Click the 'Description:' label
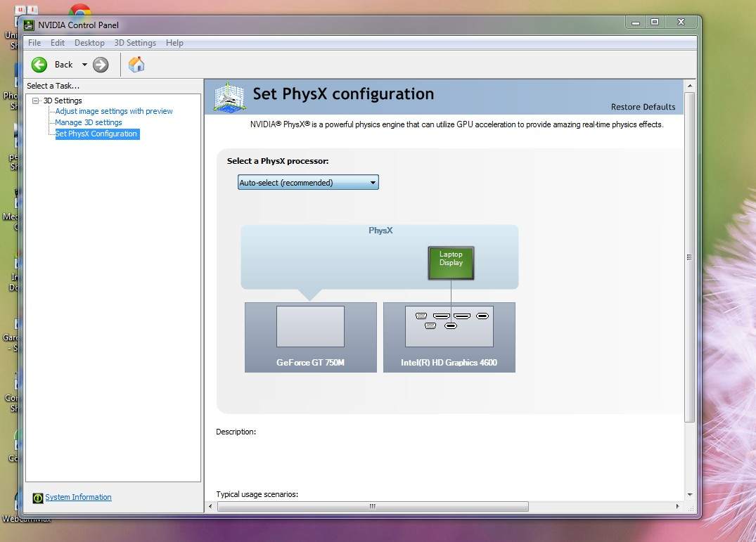Screen dimensions: 756x542 click(x=236, y=432)
